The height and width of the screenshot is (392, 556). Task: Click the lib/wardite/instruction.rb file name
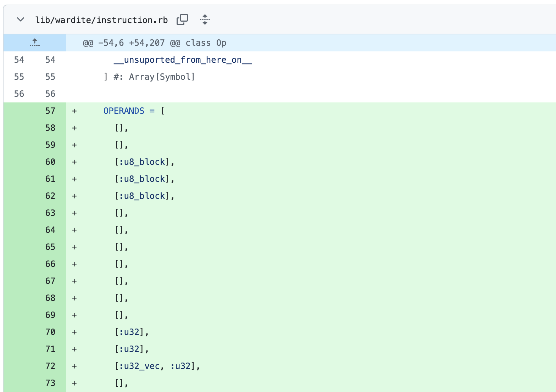(101, 20)
